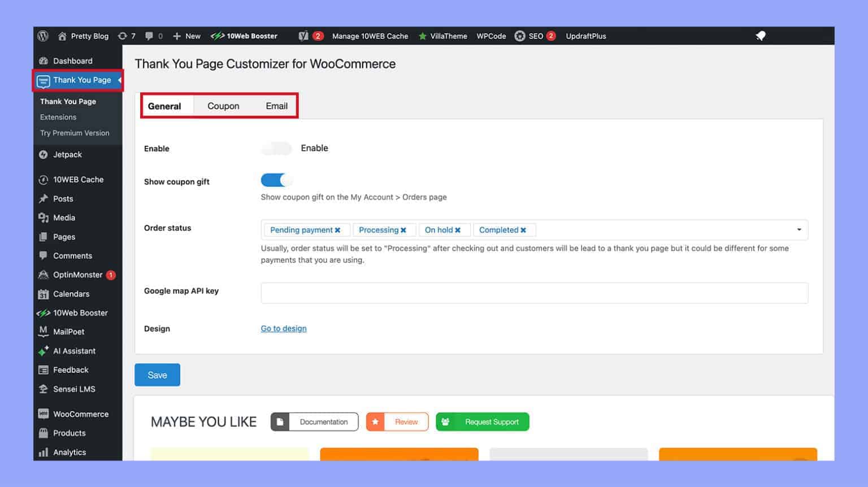Open the Go to design link
The width and height of the screenshot is (868, 487).
(283, 328)
